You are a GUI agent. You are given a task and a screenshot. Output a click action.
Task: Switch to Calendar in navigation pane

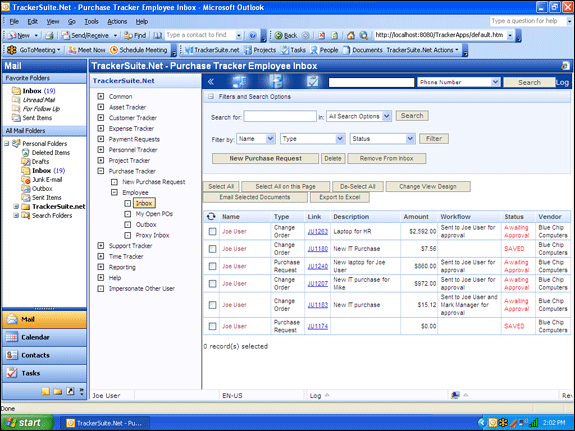[x=44, y=337]
